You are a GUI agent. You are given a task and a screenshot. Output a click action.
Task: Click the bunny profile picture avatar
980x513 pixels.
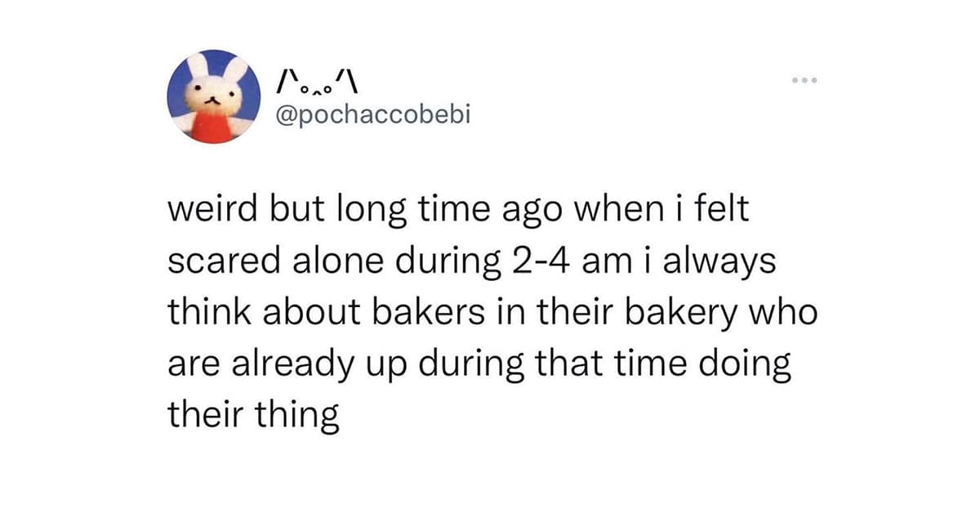214,96
